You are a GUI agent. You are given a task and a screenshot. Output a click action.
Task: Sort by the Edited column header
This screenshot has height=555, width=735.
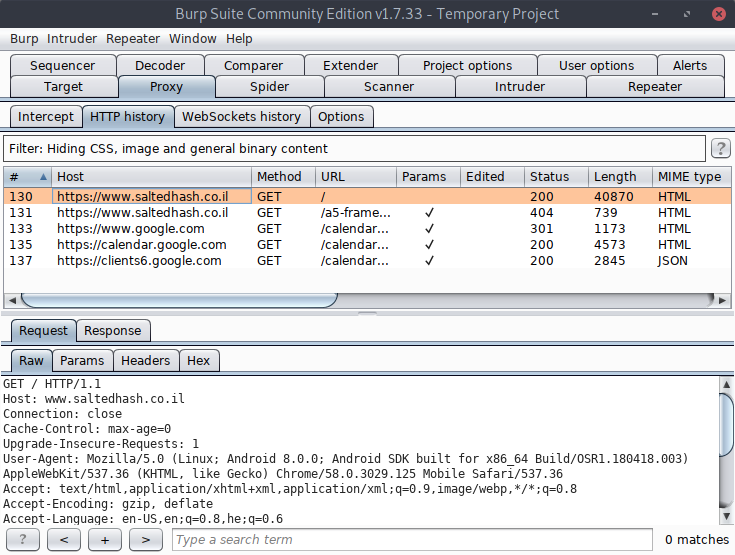492,177
